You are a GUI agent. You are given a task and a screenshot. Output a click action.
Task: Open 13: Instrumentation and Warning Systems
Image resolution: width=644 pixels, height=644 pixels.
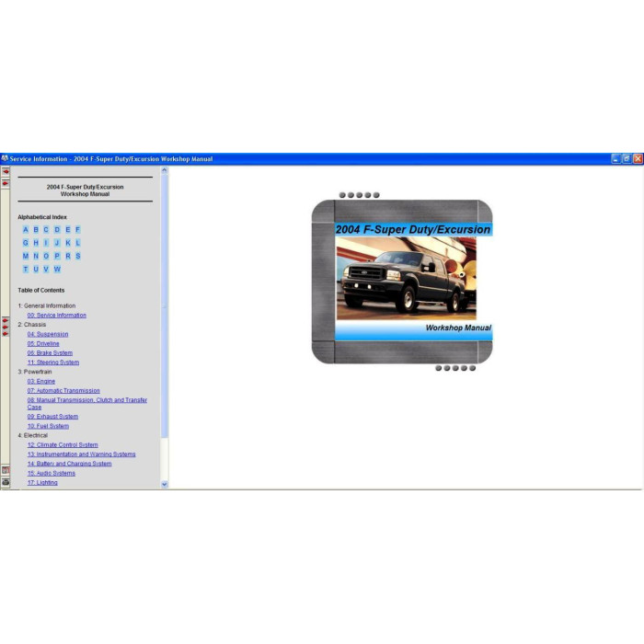click(81, 454)
